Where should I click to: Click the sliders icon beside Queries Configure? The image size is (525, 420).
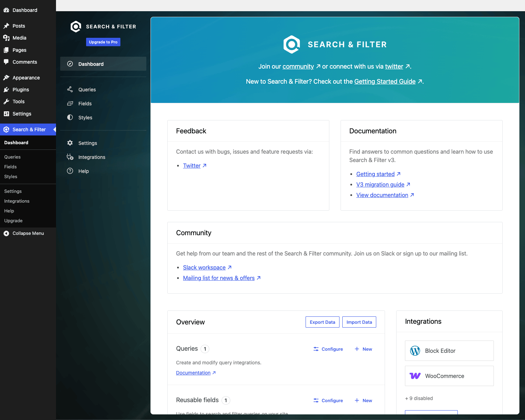[316, 349]
